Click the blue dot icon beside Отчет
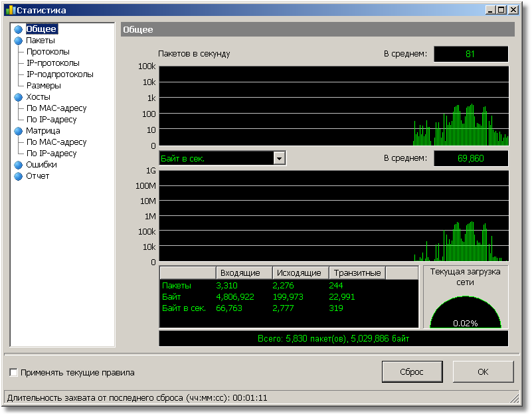 (x=19, y=176)
